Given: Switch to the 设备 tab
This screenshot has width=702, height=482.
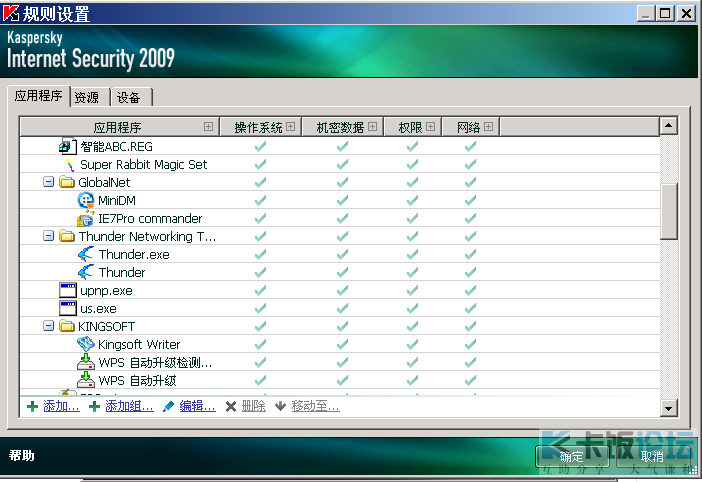Looking at the screenshot, I should [132, 97].
